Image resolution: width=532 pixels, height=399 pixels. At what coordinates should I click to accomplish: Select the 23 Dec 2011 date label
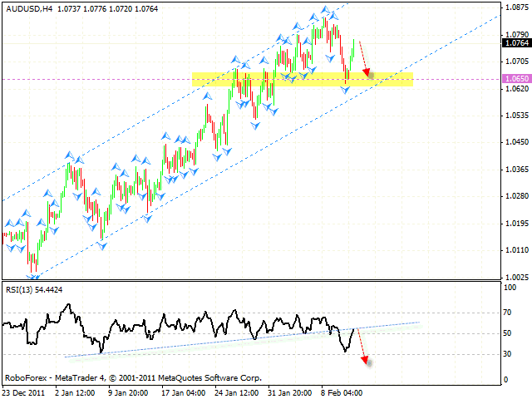point(22,392)
